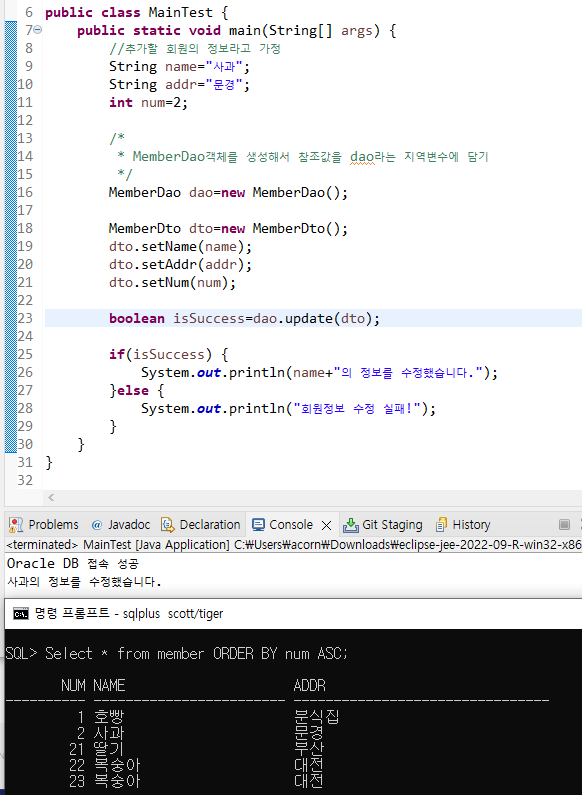582x795 pixels.
Task: Place cursor on String addr="문경" line
Action: pos(179,84)
